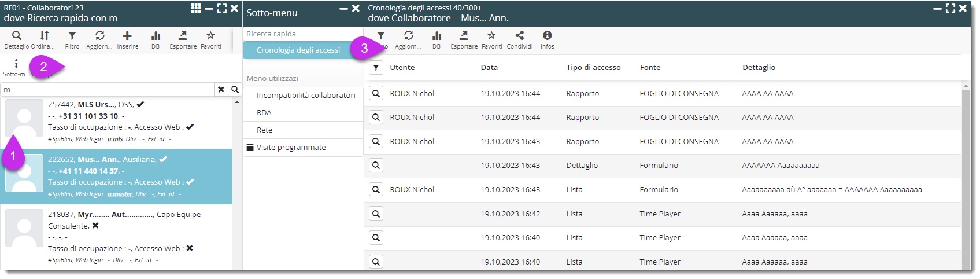Image resolution: width=980 pixels, height=279 pixels.
Task: Toggle the column filter in table header
Action: click(x=376, y=68)
